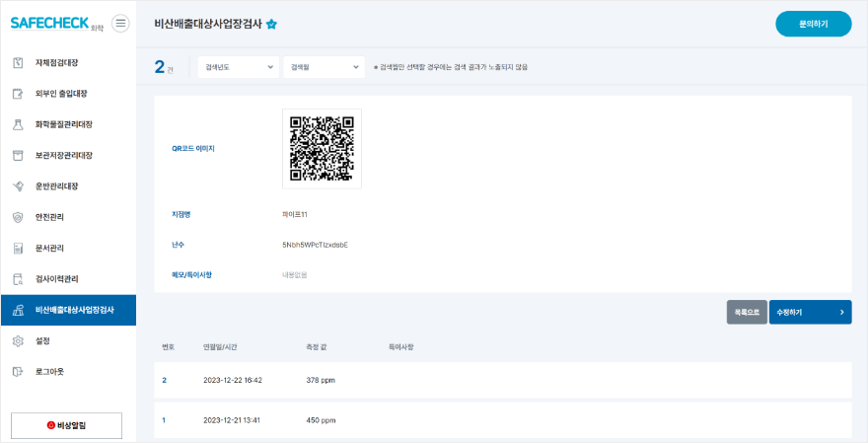
Task: Click the 특이사항 column header
Action: point(401,347)
